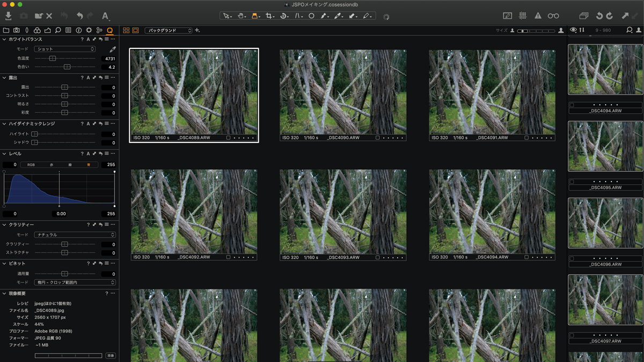Open the Quick tool tab
This screenshot has width=644, height=362.
pos(109,30)
